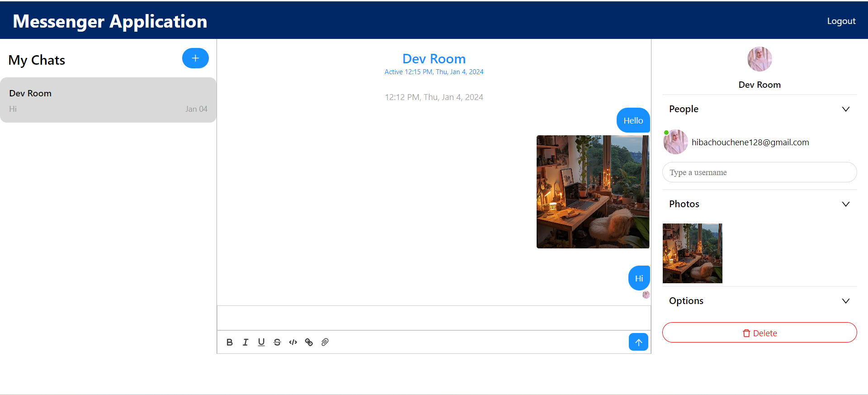Viewport: 868px width, 395px height.
Task: Attach a file with paperclip icon
Action: (x=325, y=342)
